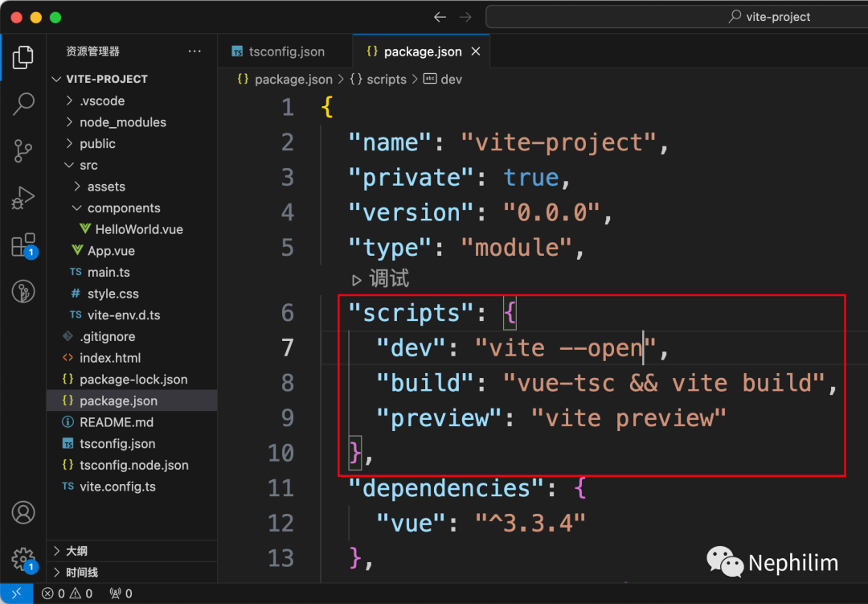Screen dimensions: 868x604
Task: Click line number 7 in the gutter
Action: pos(287,348)
